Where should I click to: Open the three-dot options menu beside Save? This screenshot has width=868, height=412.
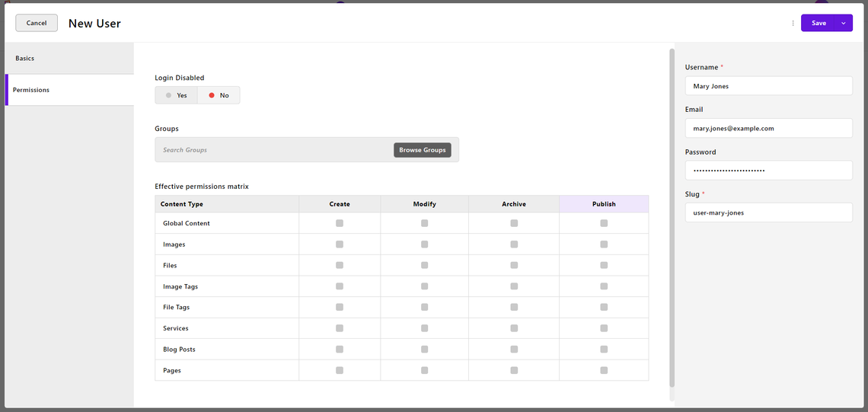coord(793,24)
